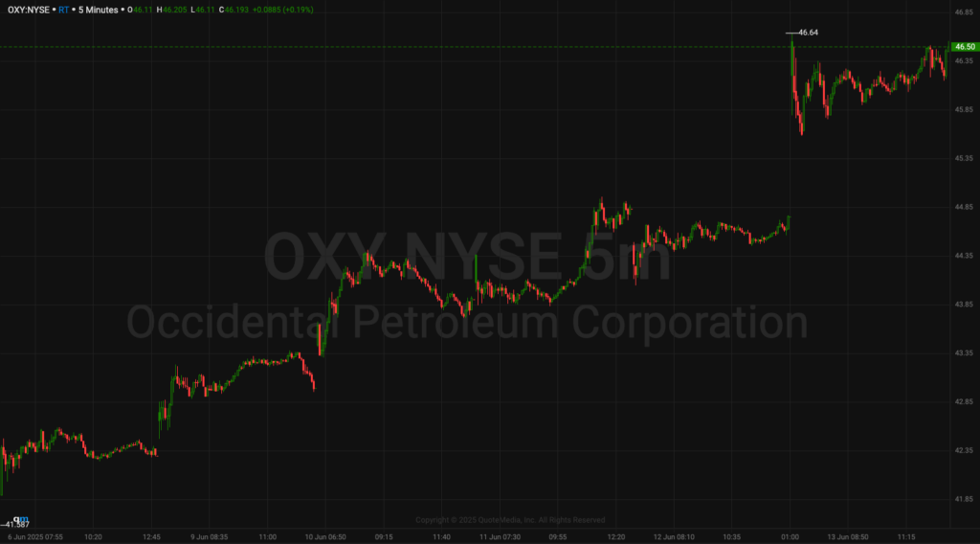The width and height of the screenshot is (980, 544).
Task: Click the OXY:NYSE symbol label
Action: pyautogui.click(x=29, y=10)
